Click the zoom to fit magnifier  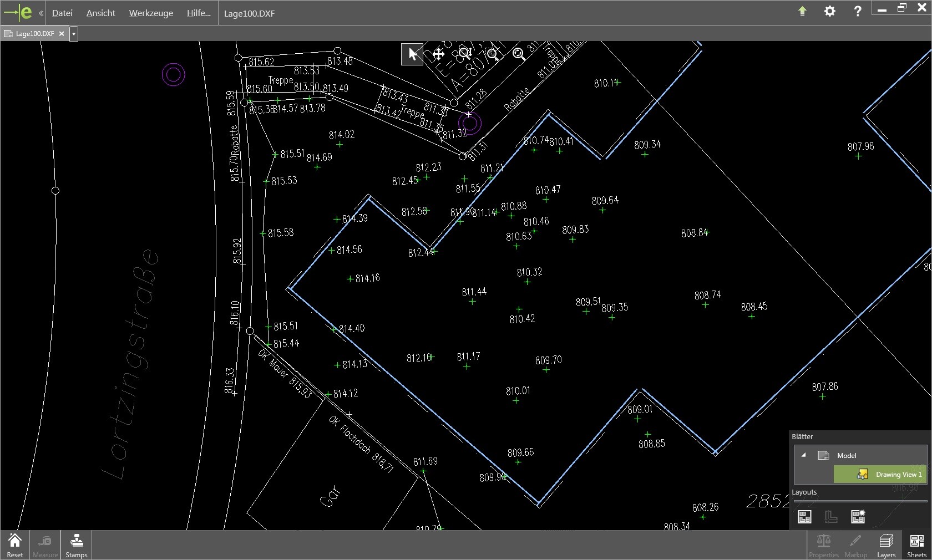(x=519, y=54)
